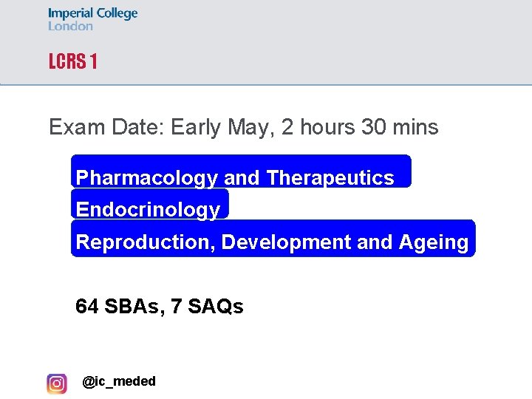Click the grey header banner area
The width and height of the screenshot is (532, 399).
[266, 42]
